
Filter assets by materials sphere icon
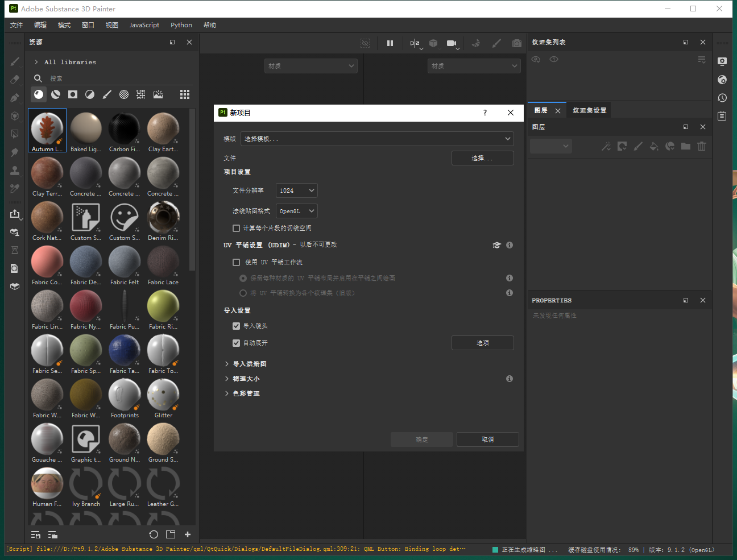[39, 94]
